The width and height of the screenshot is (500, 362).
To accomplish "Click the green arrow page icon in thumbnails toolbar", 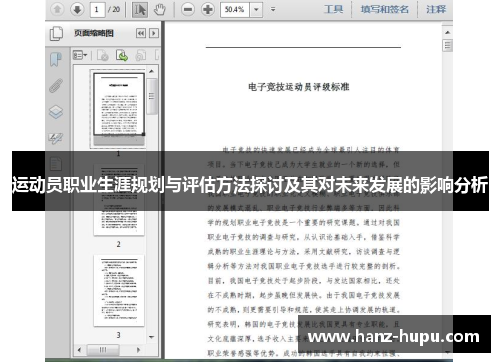I will (122, 55).
